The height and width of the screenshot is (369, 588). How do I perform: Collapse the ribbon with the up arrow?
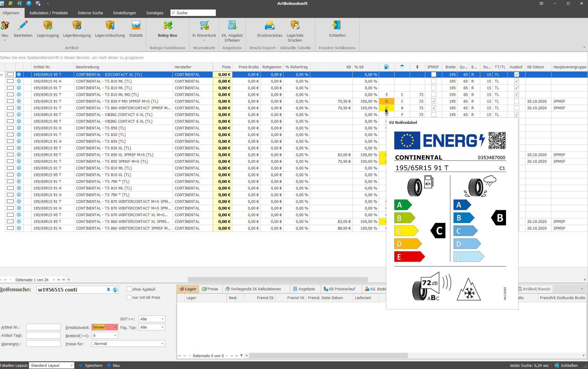pyautogui.click(x=584, y=47)
